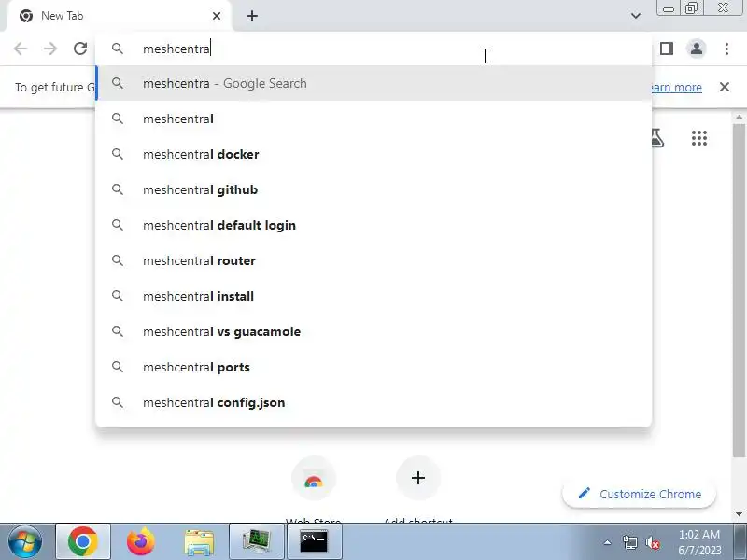Screen dimensions: 747x560
Task: Choose 'meshcentral vs guacamole' suggestion
Action: (x=373, y=331)
